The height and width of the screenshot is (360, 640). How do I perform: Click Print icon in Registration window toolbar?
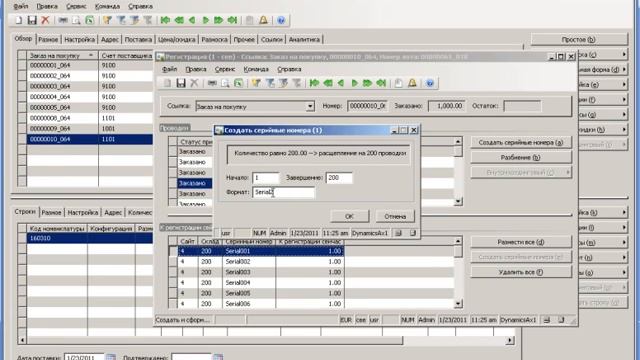click(212, 83)
